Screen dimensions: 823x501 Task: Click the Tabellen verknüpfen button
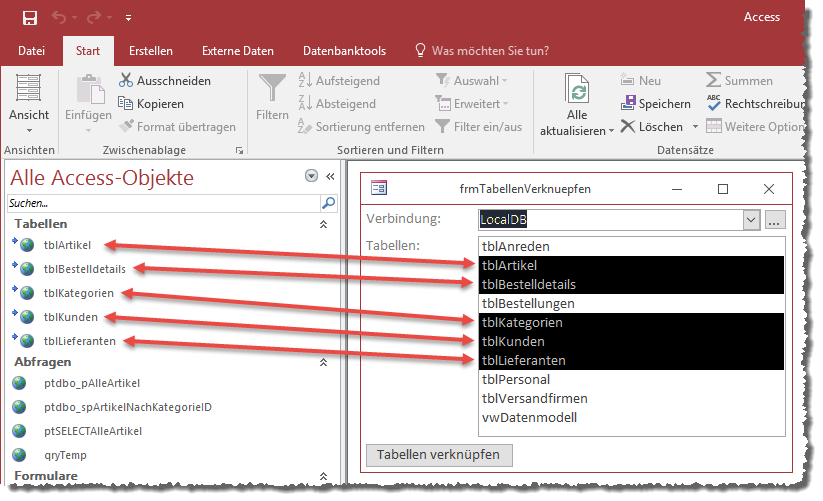[x=440, y=455]
